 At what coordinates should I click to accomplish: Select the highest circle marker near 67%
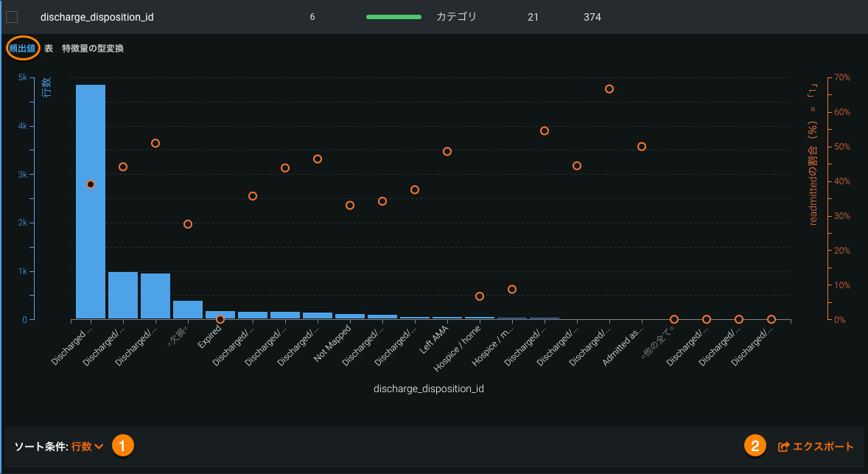(x=609, y=89)
